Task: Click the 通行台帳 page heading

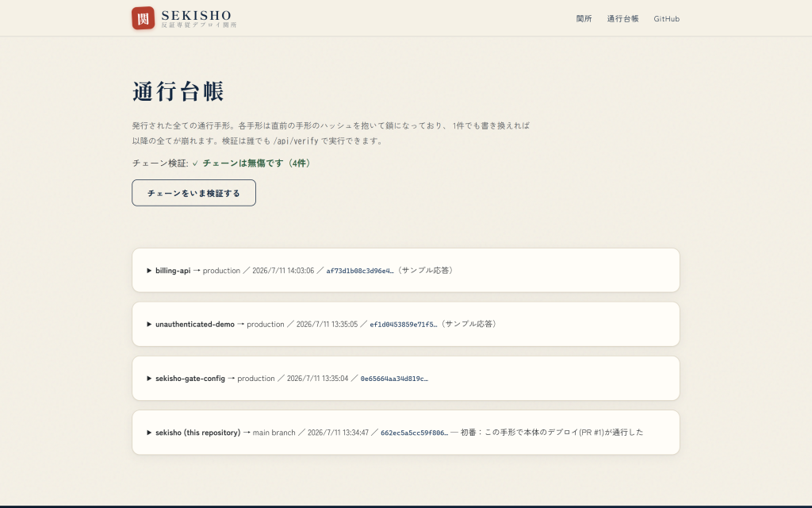Action: point(178,91)
